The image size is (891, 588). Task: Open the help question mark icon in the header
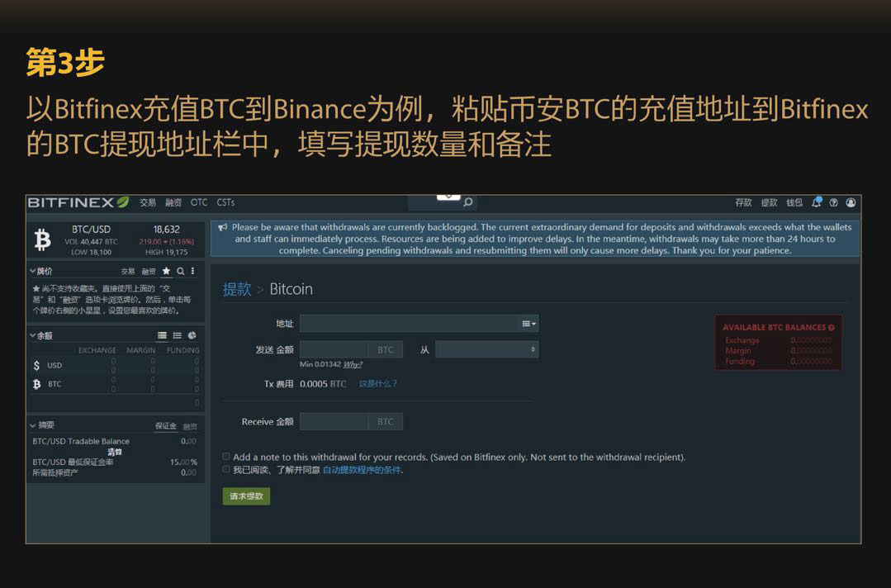833,203
